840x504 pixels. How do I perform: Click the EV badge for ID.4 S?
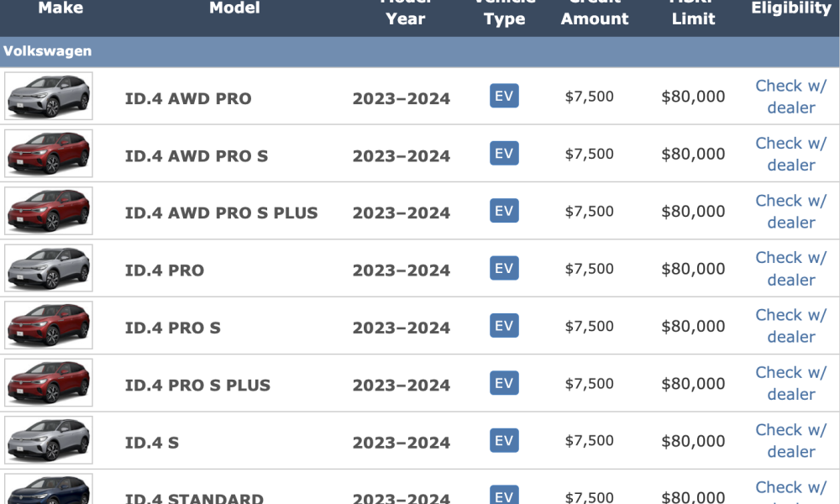point(504,440)
